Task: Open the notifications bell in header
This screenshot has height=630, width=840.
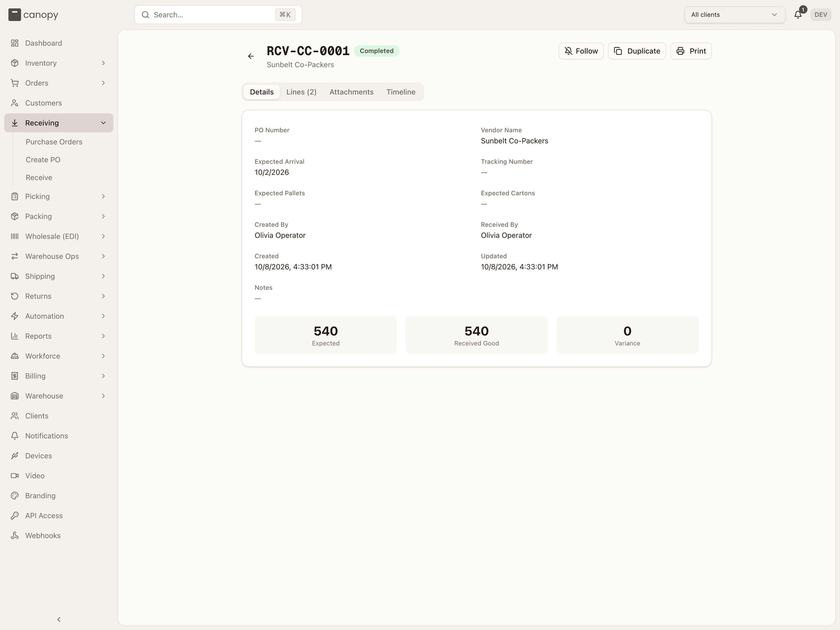Action: point(798,15)
